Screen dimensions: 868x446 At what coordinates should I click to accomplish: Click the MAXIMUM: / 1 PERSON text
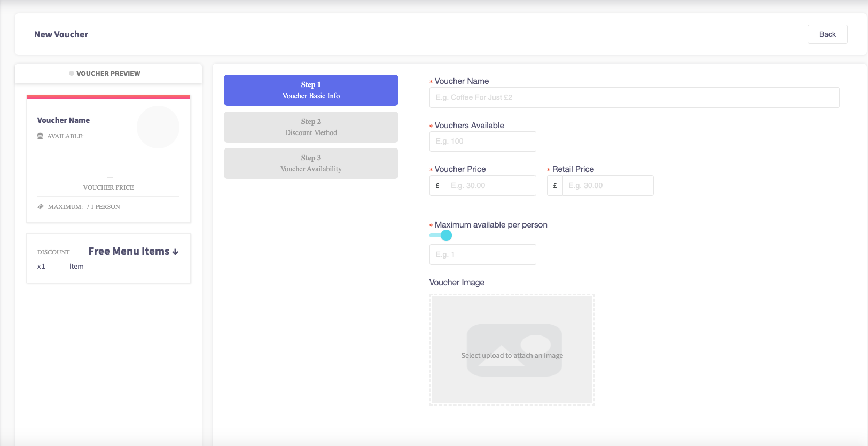pos(84,207)
